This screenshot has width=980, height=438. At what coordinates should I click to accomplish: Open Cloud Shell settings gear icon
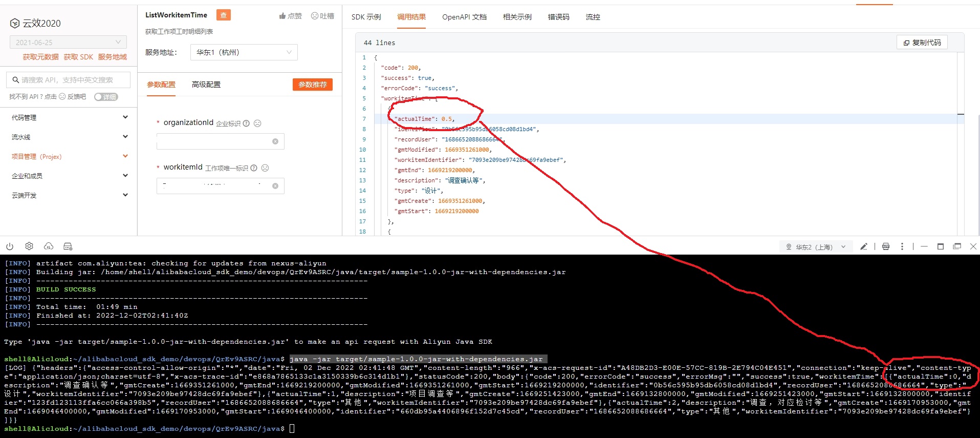[x=29, y=246]
